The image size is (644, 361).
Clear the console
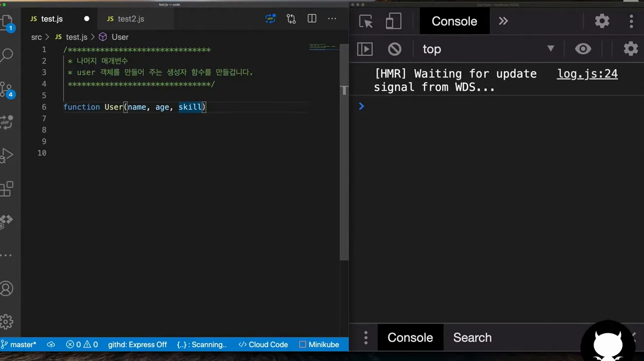click(x=394, y=49)
